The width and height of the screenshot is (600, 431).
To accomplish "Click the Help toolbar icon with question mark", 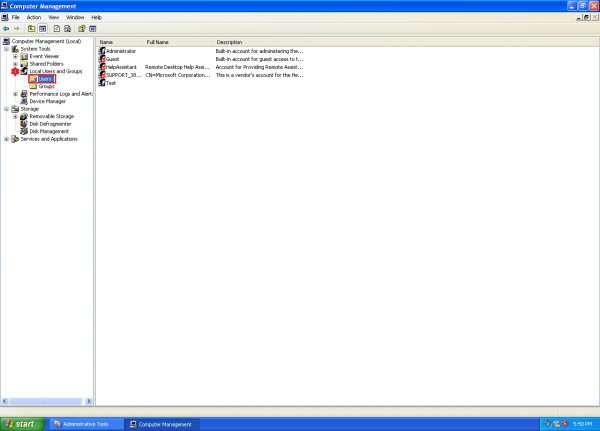I will pyautogui.click(x=82, y=29).
